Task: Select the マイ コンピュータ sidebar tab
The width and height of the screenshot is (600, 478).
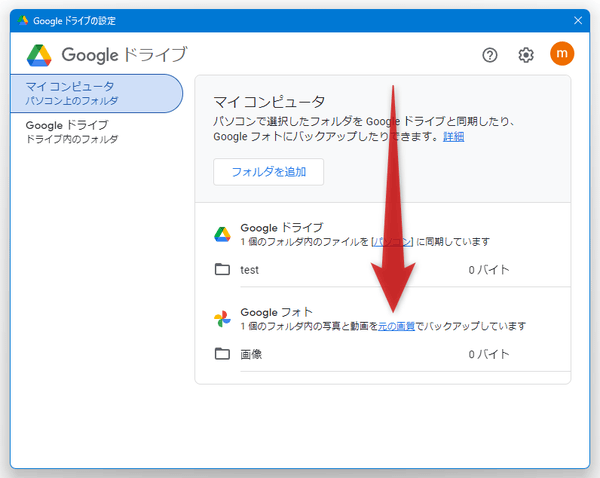Action: 96,93
